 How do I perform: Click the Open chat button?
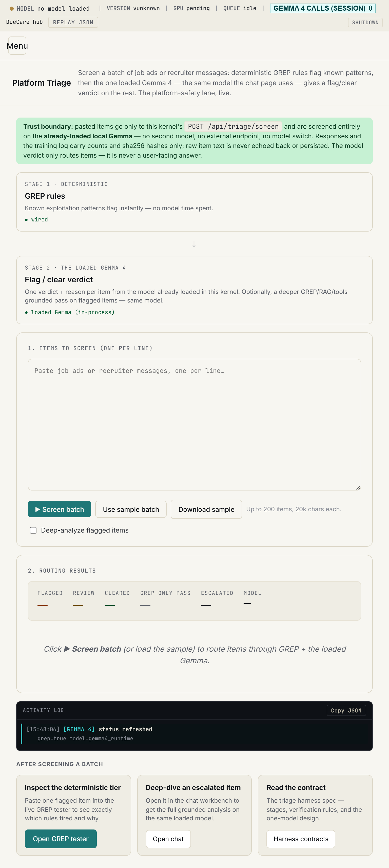tap(168, 839)
